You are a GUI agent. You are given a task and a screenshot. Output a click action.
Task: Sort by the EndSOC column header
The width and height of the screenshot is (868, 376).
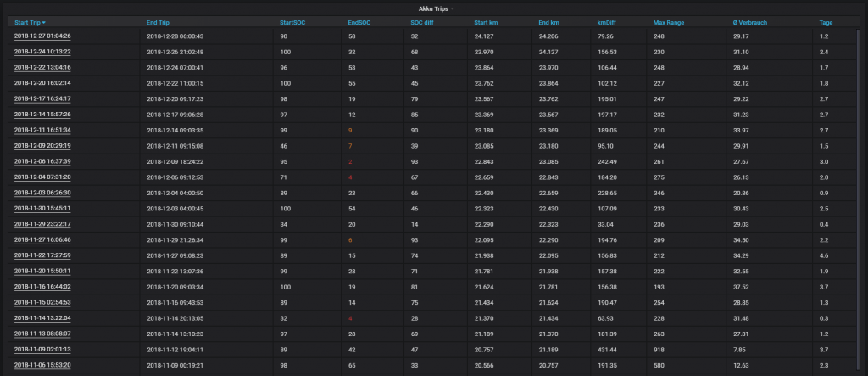pyautogui.click(x=359, y=23)
